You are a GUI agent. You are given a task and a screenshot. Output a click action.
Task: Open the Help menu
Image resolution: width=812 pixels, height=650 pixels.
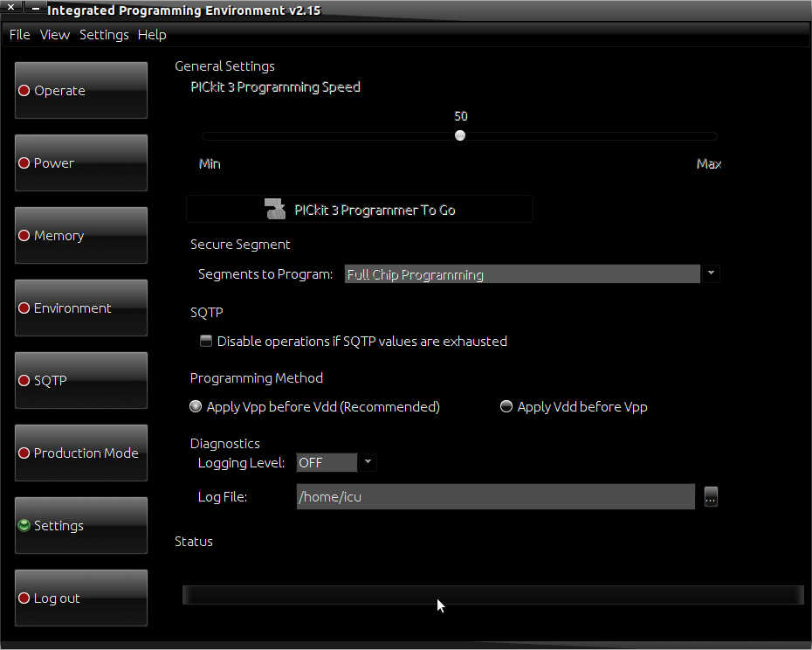pyautogui.click(x=152, y=35)
